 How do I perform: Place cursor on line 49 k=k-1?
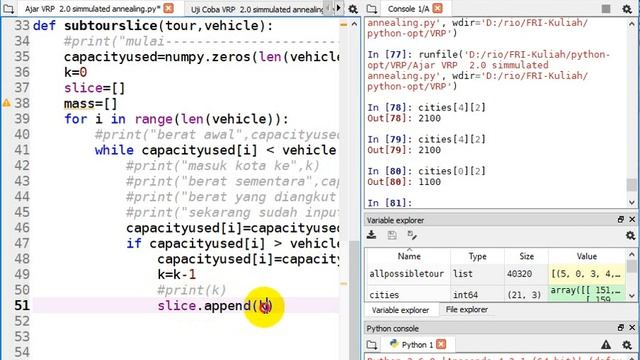(x=177, y=274)
